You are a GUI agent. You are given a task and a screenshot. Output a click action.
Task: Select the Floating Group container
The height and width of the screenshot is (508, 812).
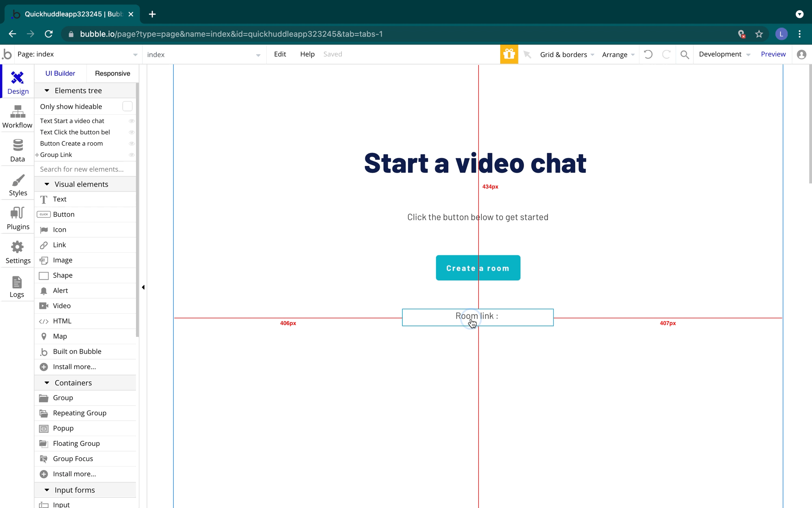85,443
